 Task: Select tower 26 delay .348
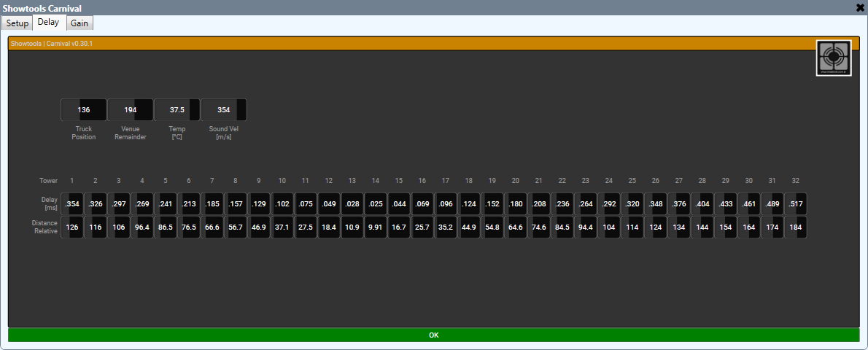pyautogui.click(x=656, y=203)
